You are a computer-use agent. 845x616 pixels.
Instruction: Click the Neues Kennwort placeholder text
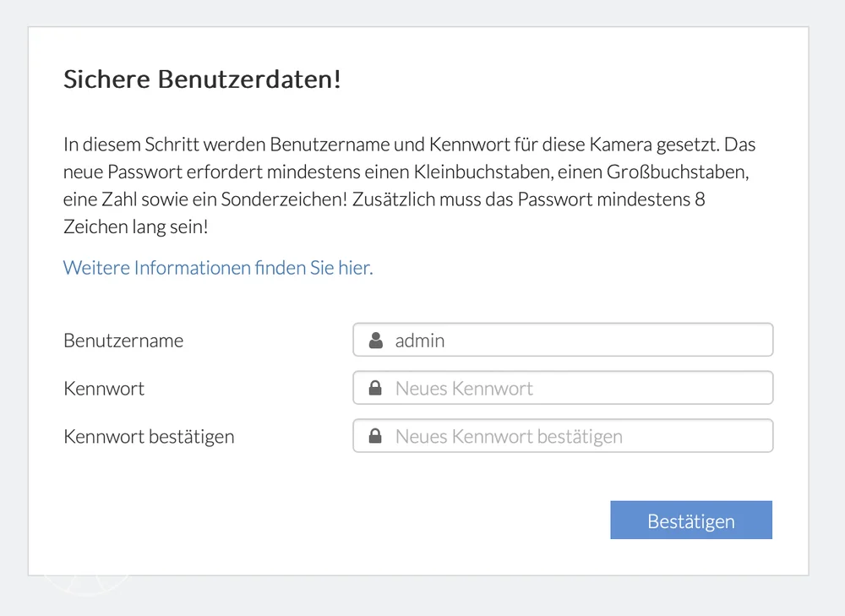[x=464, y=389]
